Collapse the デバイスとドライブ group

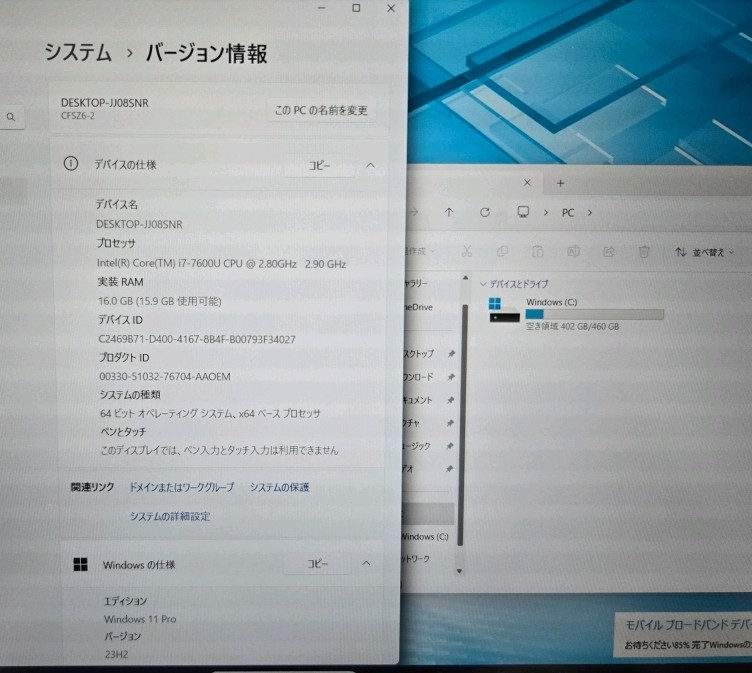pyautogui.click(x=483, y=284)
